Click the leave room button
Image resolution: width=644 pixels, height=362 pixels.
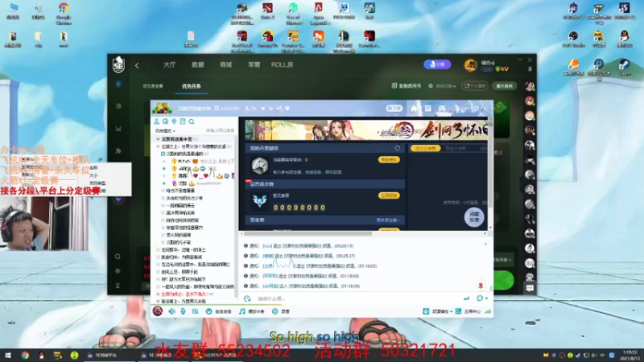coord(504,86)
